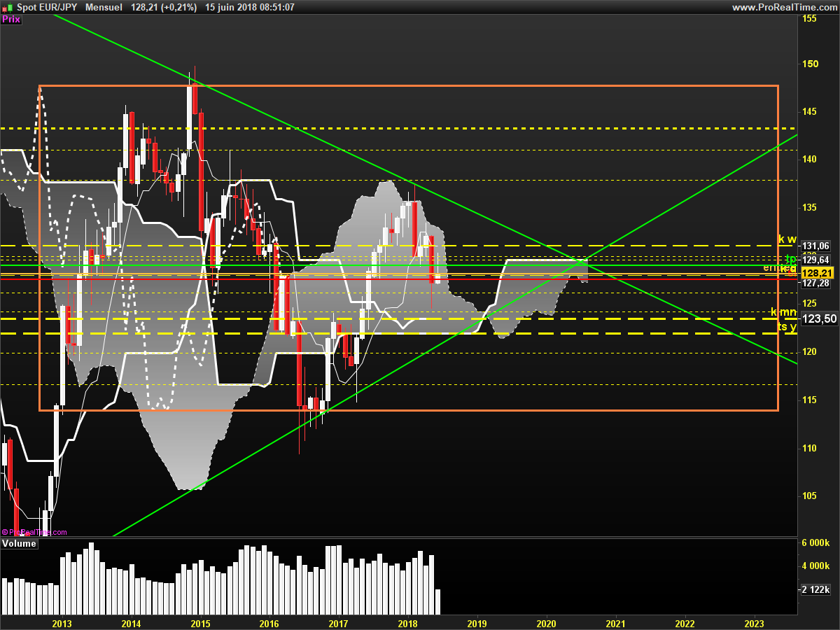Screen dimensions: 840x630
Task: Click the 115 price scale label
Action: click(809, 400)
